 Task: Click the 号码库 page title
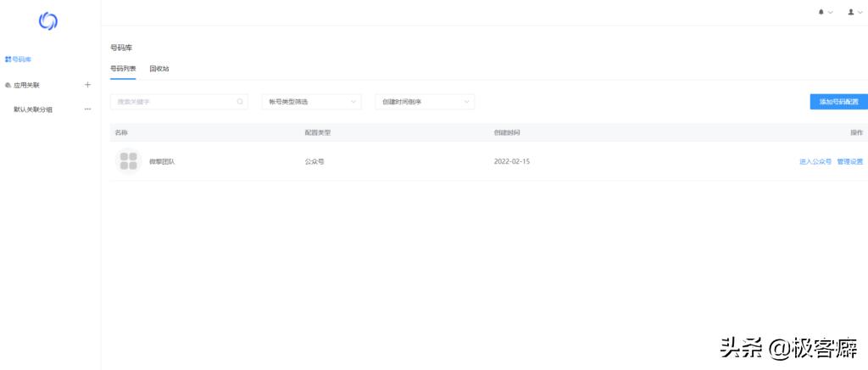121,48
